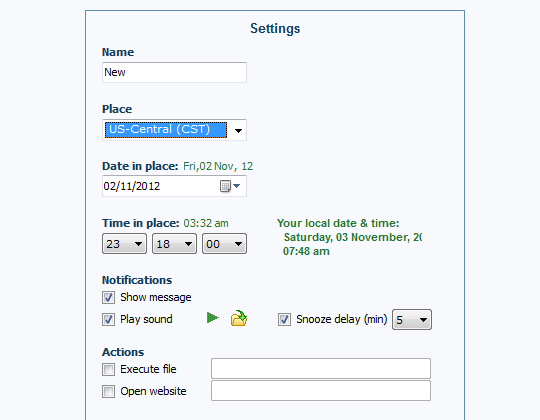540x420 pixels.
Task: Open the hour dropdown showing 23
Action: point(124,244)
